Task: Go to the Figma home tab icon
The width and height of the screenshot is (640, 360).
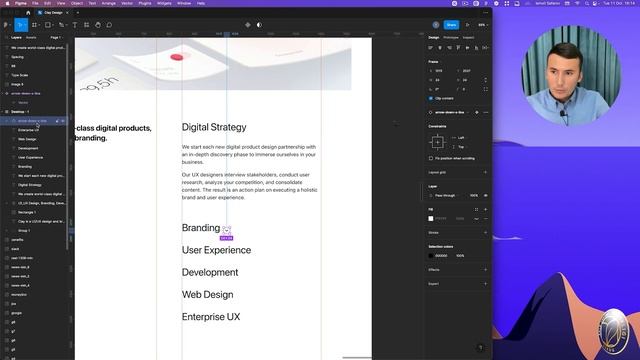Action: pos(28,13)
